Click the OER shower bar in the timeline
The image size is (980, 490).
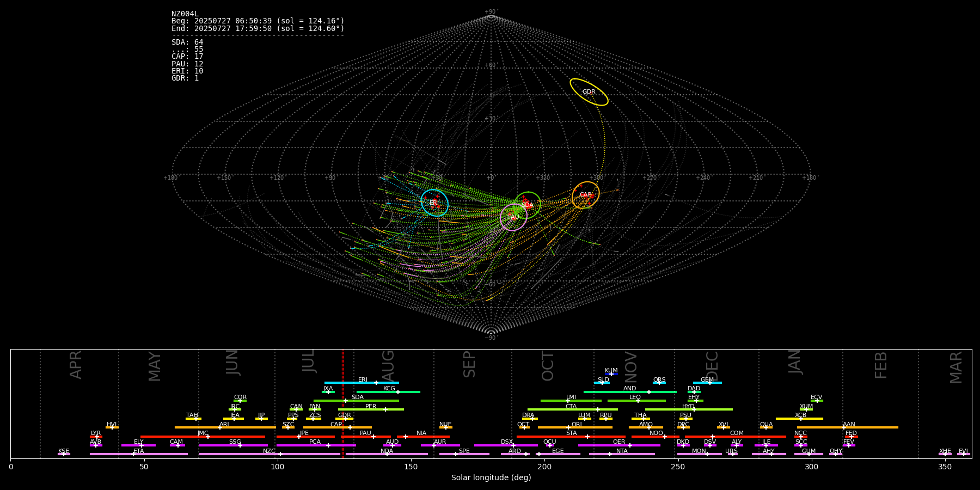pos(619,445)
